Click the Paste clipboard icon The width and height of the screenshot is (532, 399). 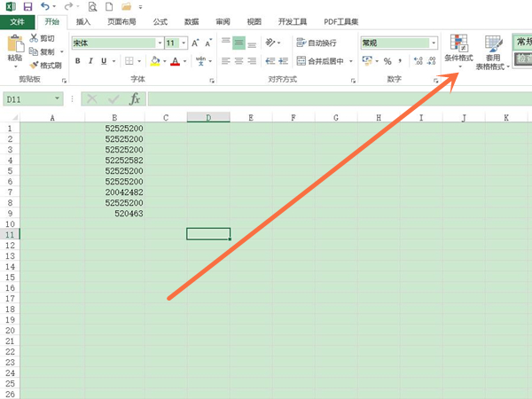pos(15,44)
